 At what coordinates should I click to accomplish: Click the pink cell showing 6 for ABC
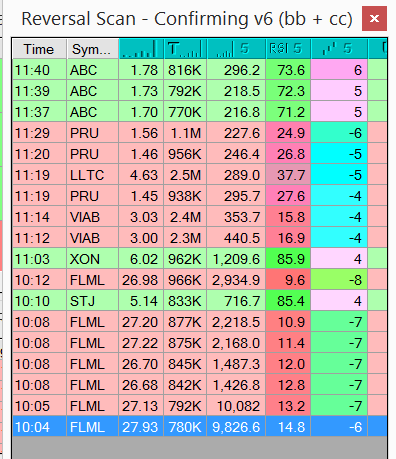tap(339, 70)
